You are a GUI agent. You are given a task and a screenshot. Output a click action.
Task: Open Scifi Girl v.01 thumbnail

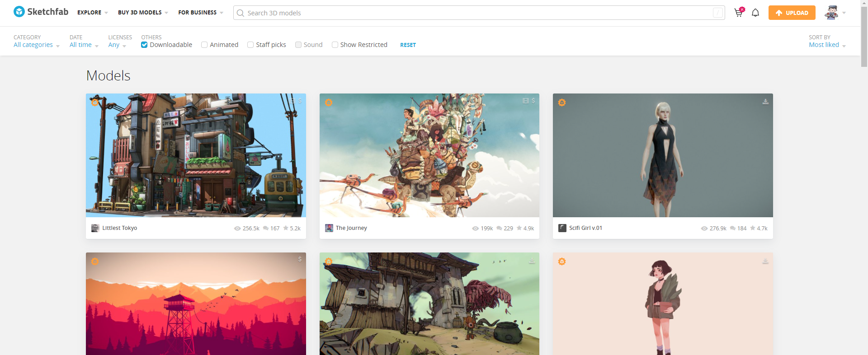(663, 155)
